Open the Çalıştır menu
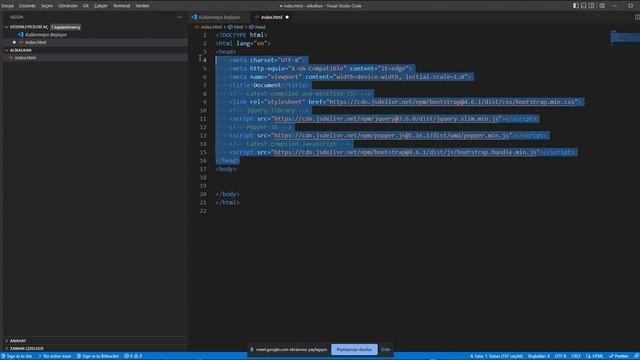640x360 pixels. pyautogui.click(x=101, y=6)
